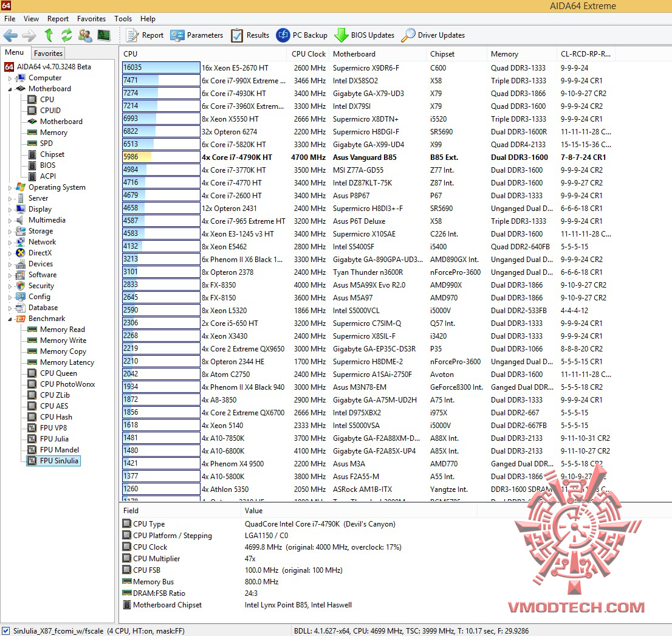Click the Forward navigation arrow

coord(29,35)
